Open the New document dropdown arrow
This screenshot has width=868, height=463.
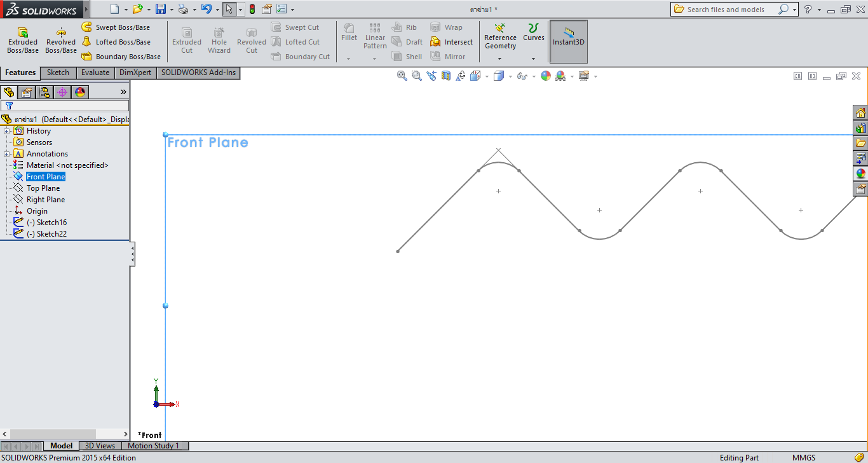coord(126,10)
